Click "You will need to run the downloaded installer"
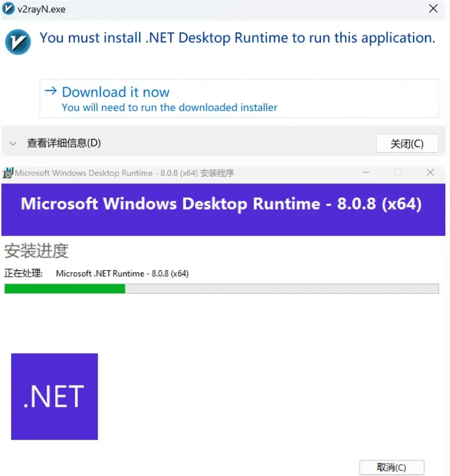 click(169, 107)
